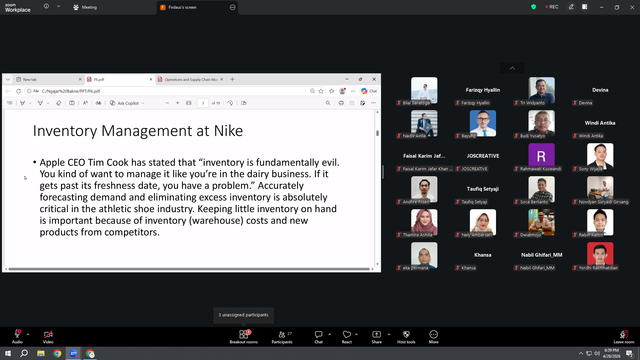Viewport: 640px width, 360px height.
Task: Expand the React options arrow
Action: pos(356,334)
